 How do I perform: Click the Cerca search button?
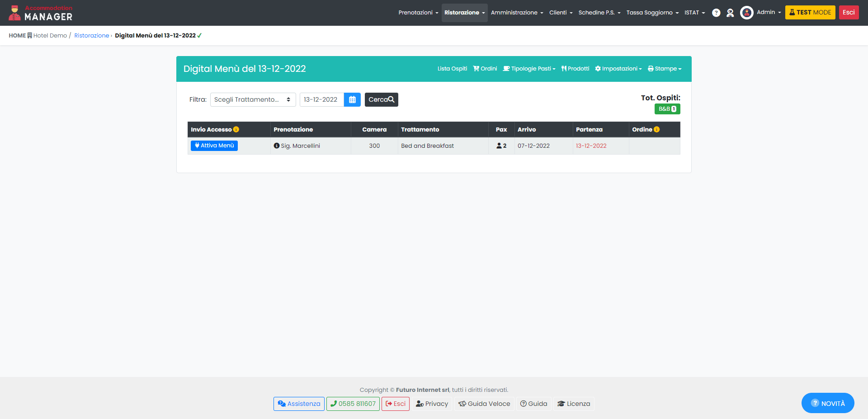coord(381,99)
